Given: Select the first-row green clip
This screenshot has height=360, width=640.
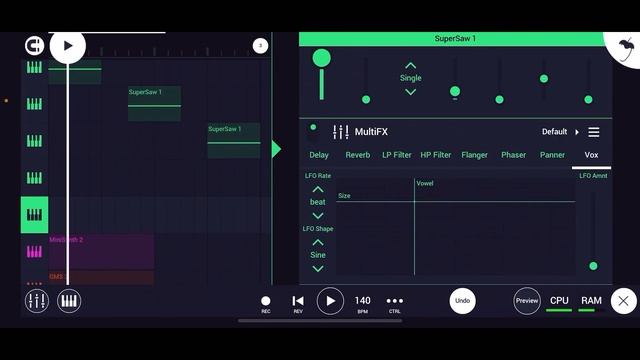Looking at the screenshot, I should pyautogui.click(x=75, y=72).
